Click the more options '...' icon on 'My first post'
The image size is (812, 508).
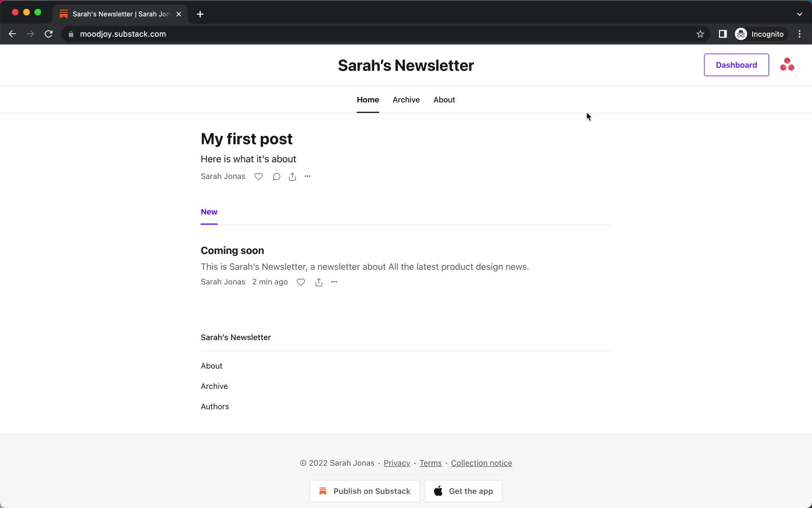(x=307, y=176)
